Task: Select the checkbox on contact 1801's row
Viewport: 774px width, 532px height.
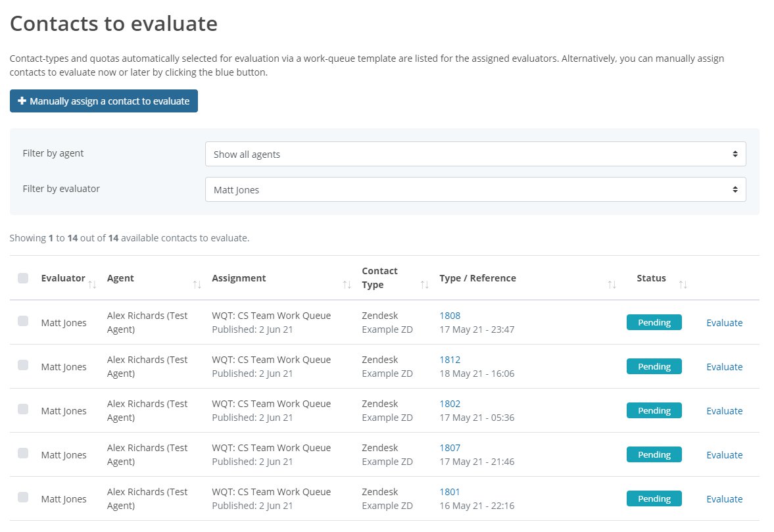Action: point(24,498)
